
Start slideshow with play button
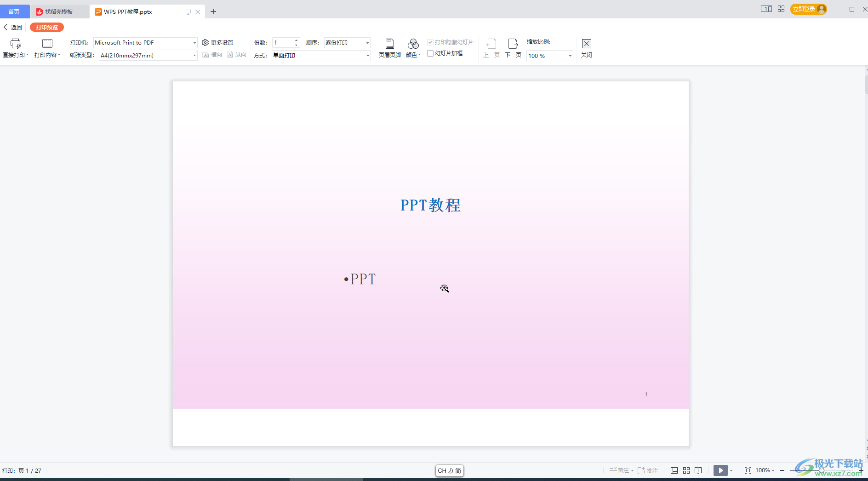click(720, 470)
